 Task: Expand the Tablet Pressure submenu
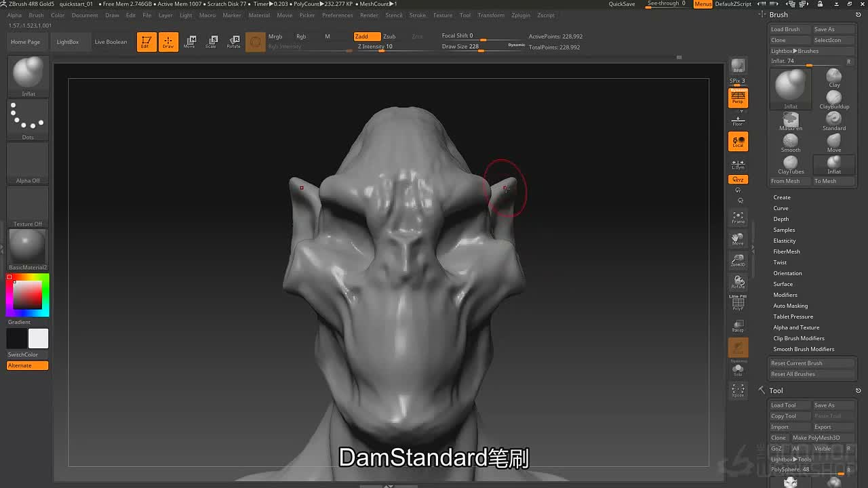pos(793,317)
